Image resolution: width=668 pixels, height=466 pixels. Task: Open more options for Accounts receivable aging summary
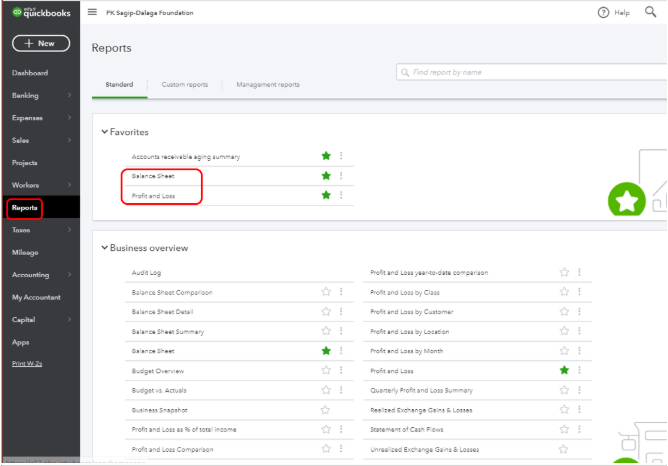tap(341, 156)
